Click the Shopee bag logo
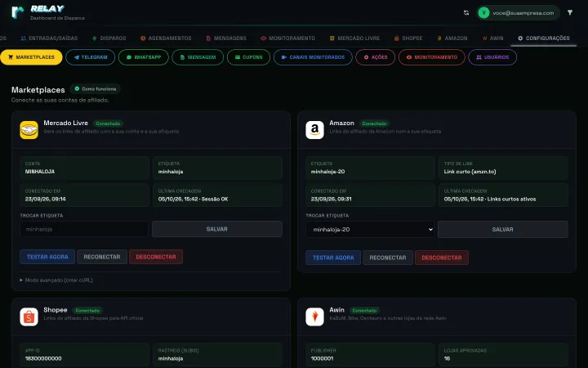This screenshot has width=588, height=368. point(29,317)
